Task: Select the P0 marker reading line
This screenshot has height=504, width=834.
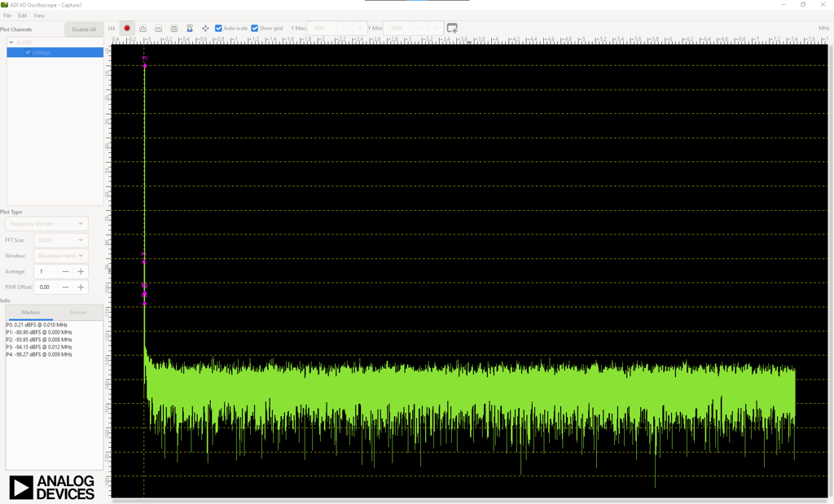Action: click(37, 325)
